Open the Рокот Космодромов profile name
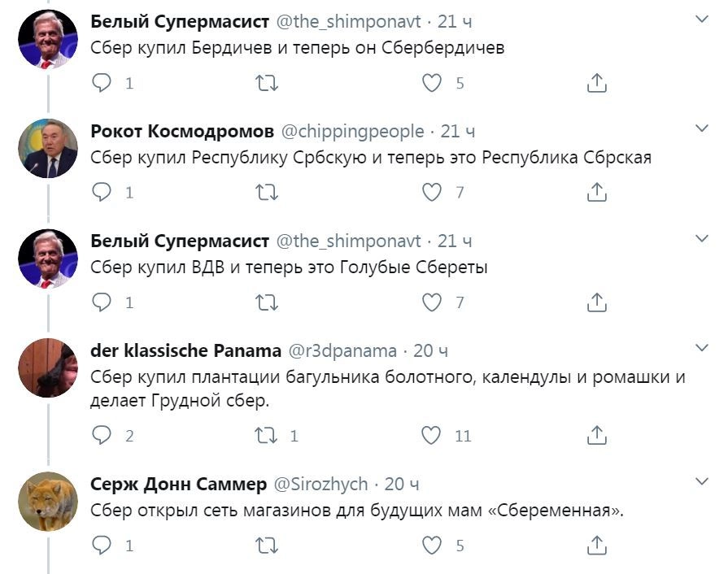 coord(181,131)
